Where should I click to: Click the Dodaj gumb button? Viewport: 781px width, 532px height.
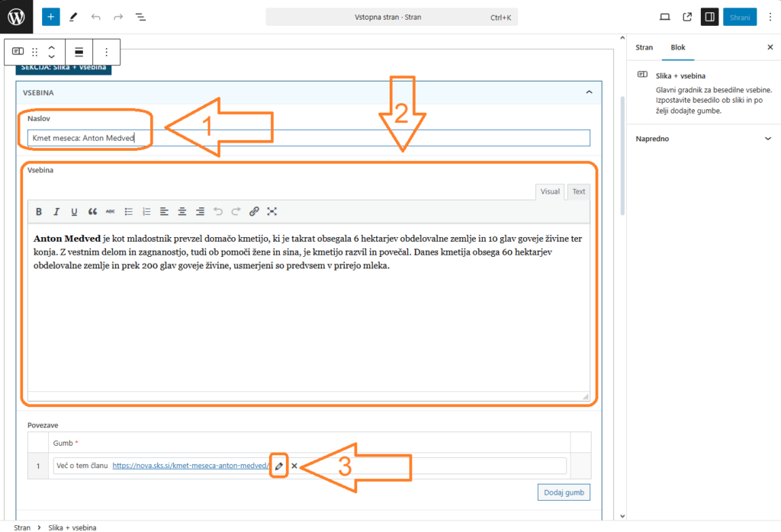(x=564, y=492)
